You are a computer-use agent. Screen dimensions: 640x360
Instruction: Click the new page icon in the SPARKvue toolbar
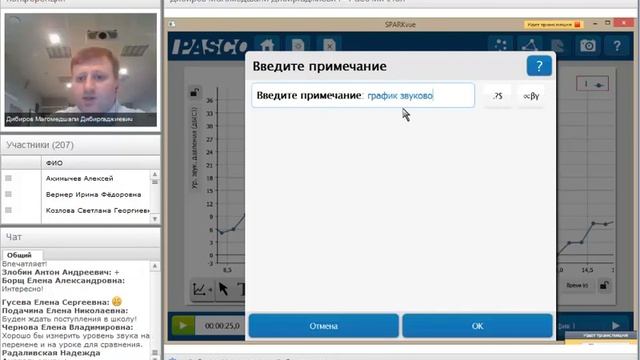point(298,45)
